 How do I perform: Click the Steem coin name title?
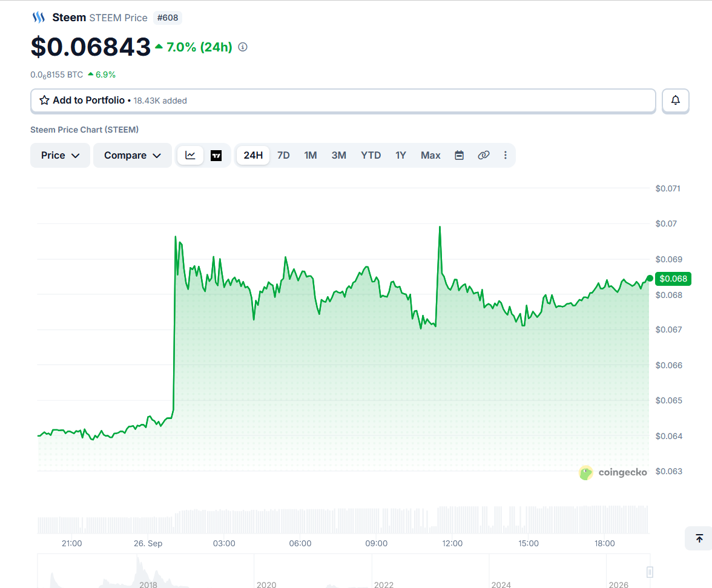(69, 18)
